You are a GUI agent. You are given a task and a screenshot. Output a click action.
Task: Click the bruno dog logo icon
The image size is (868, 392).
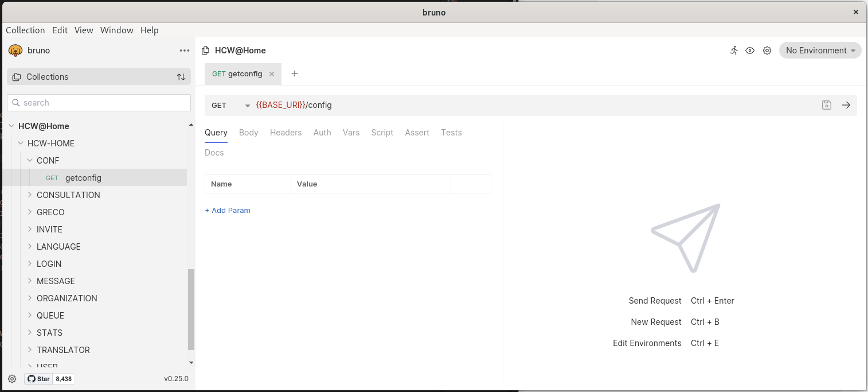[15, 51]
